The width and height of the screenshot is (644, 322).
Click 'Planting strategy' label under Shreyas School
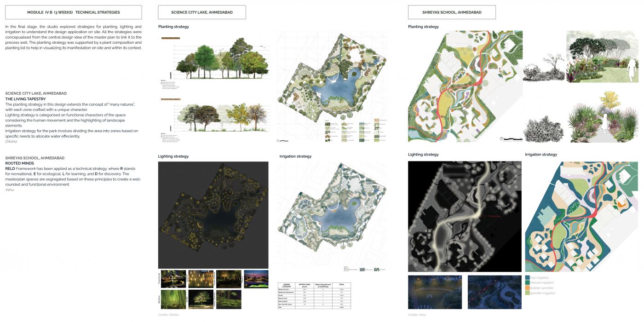[423, 27]
